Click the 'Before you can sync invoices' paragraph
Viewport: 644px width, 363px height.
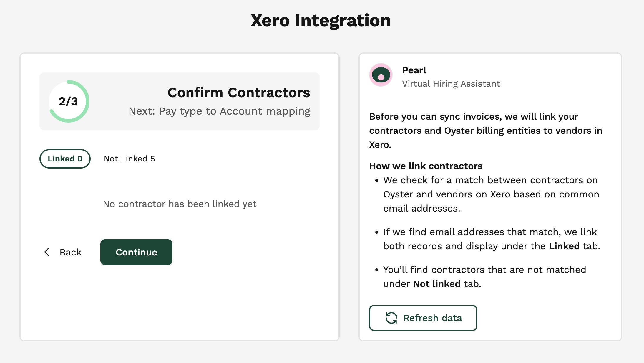[486, 131]
